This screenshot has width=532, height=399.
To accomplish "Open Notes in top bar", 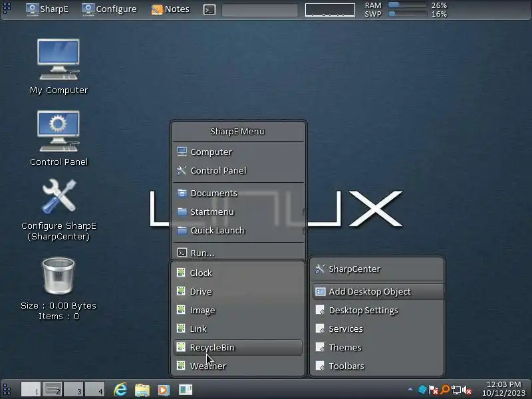I will [x=170, y=9].
